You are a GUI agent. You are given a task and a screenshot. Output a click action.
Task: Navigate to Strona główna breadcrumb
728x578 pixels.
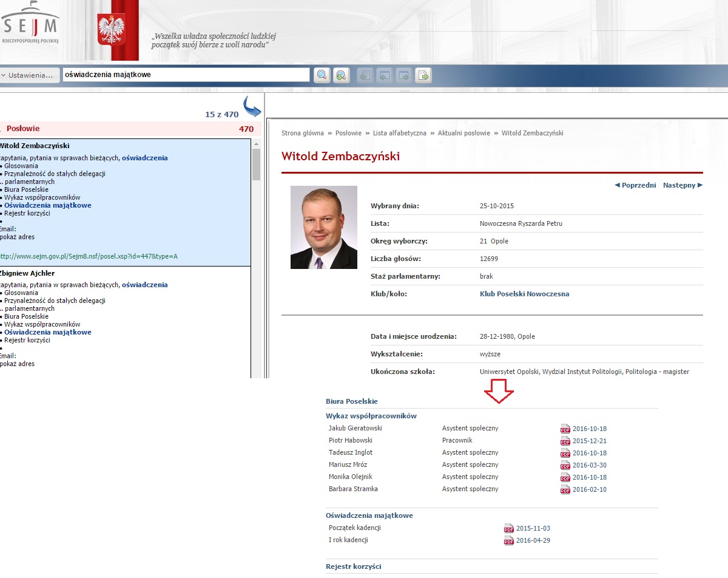302,133
